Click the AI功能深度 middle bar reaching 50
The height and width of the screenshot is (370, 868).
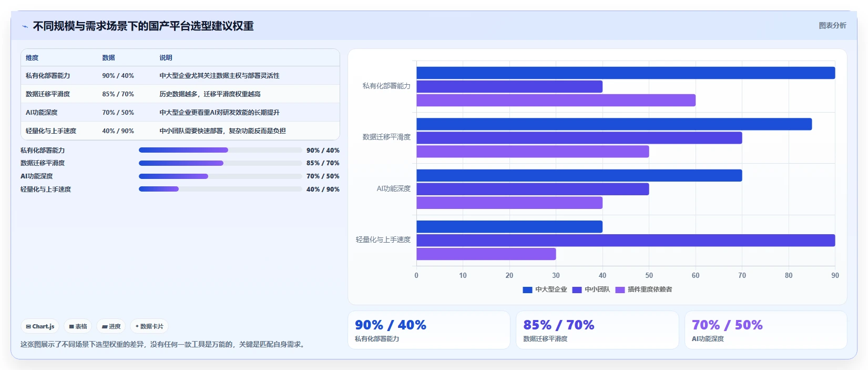[x=533, y=189]
